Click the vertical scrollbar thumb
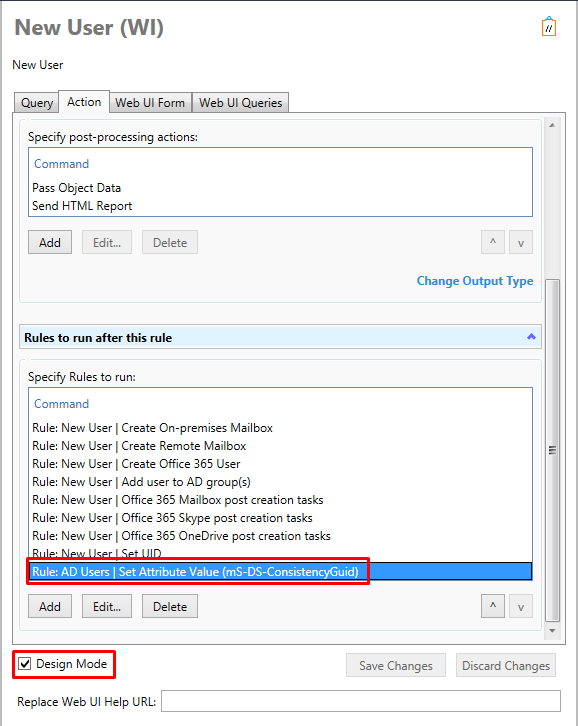 [x=552, y=450]
